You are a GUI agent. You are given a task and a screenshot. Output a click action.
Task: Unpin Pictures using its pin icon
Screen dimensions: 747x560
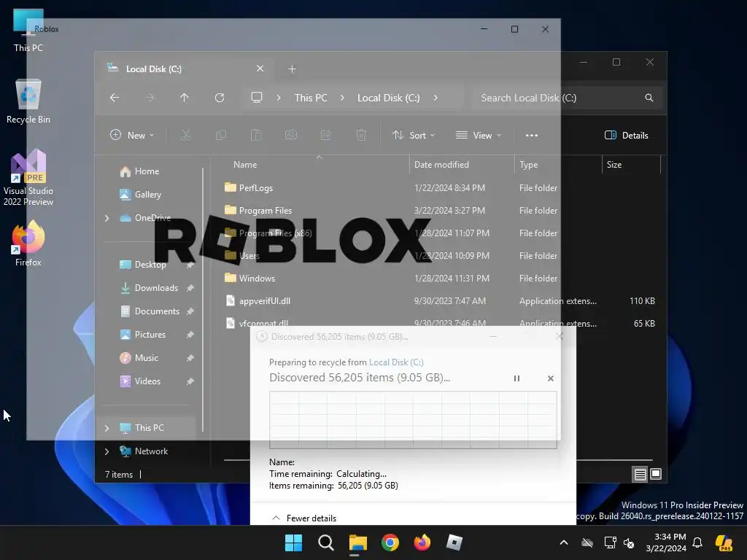point(190,335)
